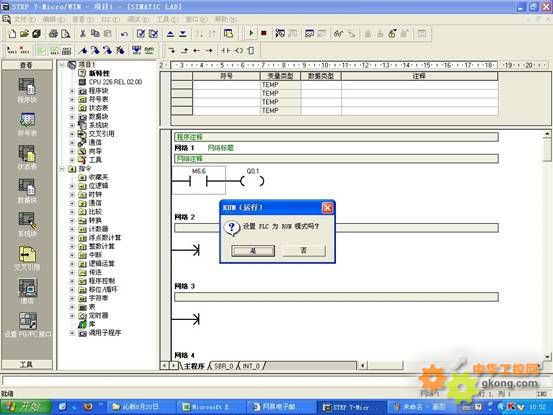Open a project with the open-folder toolbar icon
Image resolution: width=553 pixels, height=415 pixels.
(x=24, y=34)
